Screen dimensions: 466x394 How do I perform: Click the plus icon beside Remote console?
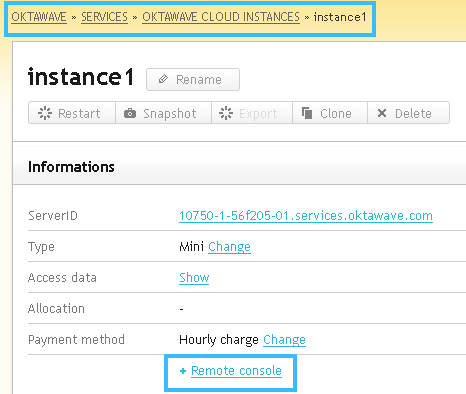[x=183, y=371]
